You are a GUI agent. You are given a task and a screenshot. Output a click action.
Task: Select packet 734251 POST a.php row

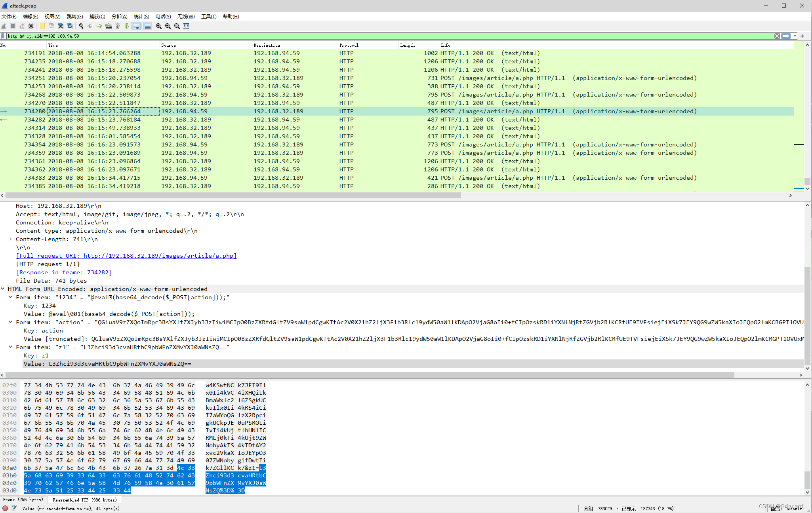click(x=397, y=78)
